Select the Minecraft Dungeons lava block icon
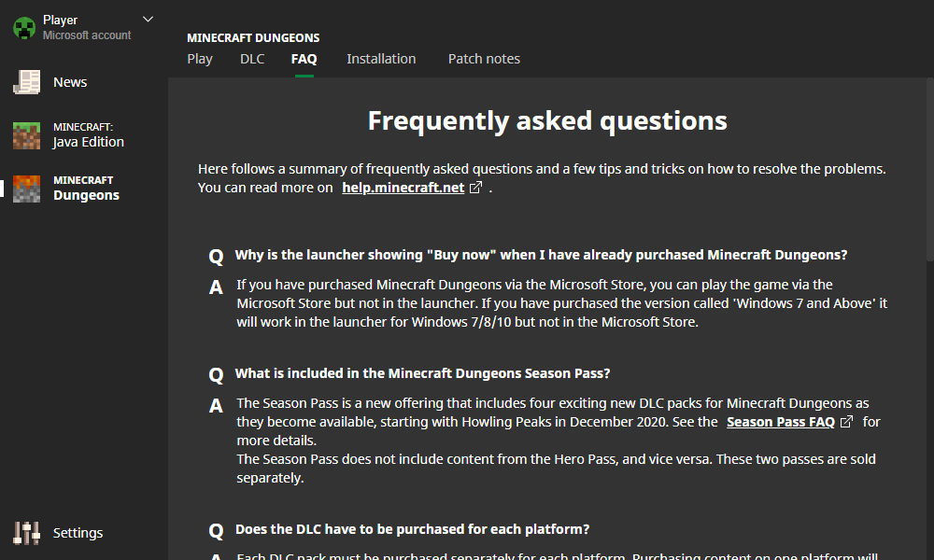 (x=27, y=188)
